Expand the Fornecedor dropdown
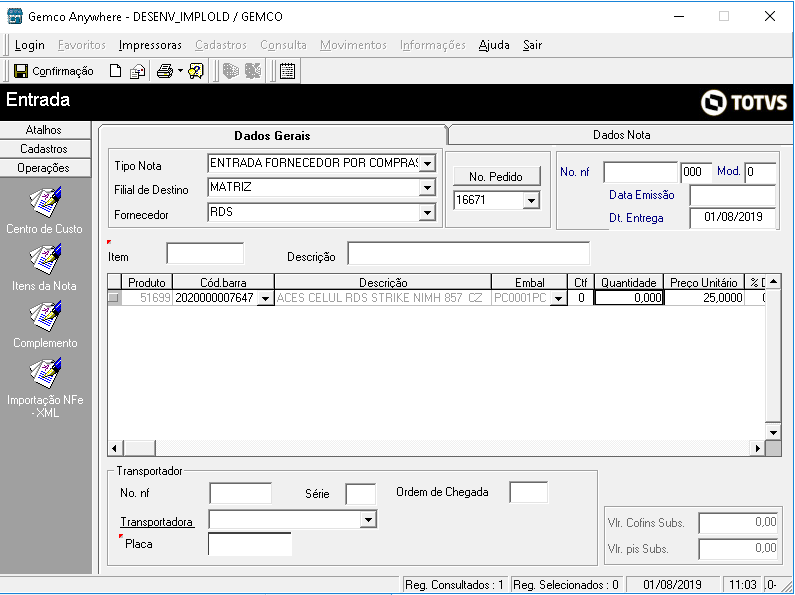The width and height of the screenshot is (795, 595). pos(427,212)
